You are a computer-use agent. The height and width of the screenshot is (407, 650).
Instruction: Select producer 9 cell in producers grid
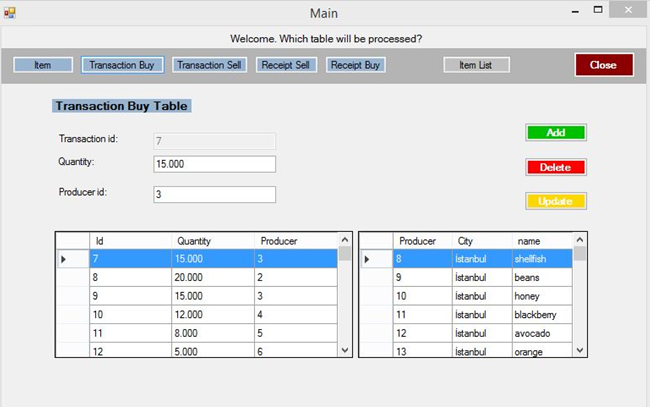[x=422, y=277]
